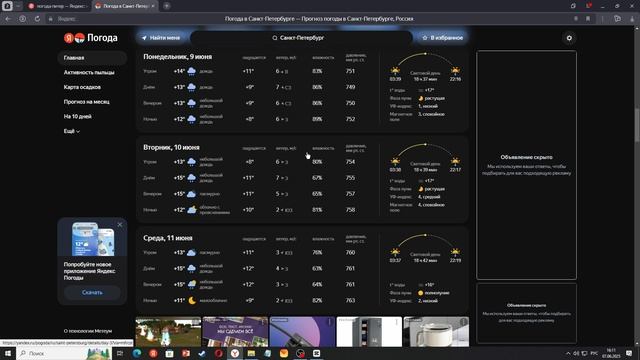Click the rain icon in Monday's Утром row

click(x=191, y=71)
